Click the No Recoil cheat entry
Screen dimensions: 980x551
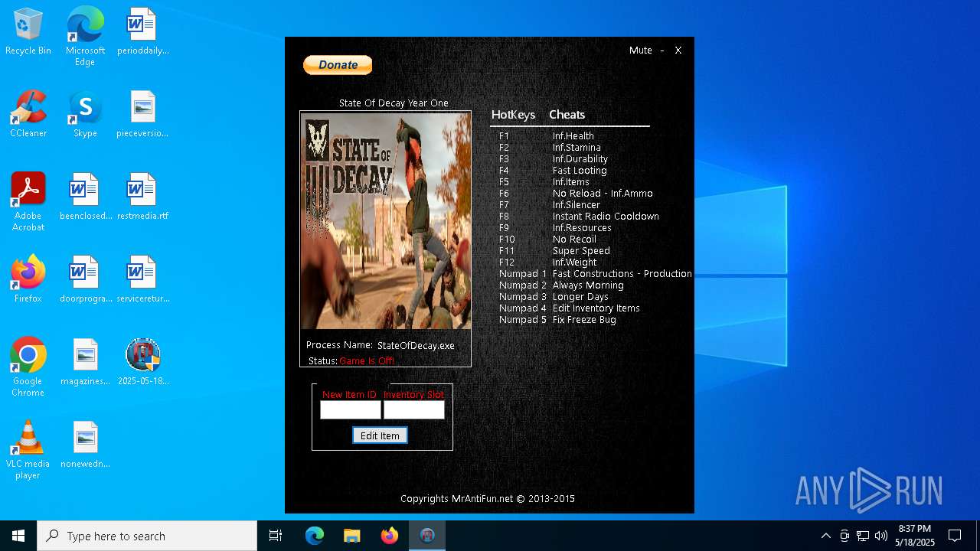[574, 240]
